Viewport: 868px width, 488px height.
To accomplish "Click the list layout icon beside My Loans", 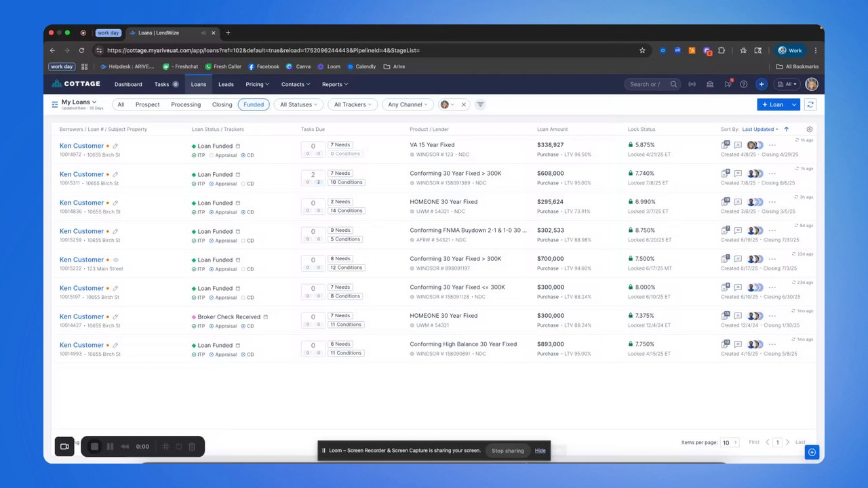I will coord(55,104).
